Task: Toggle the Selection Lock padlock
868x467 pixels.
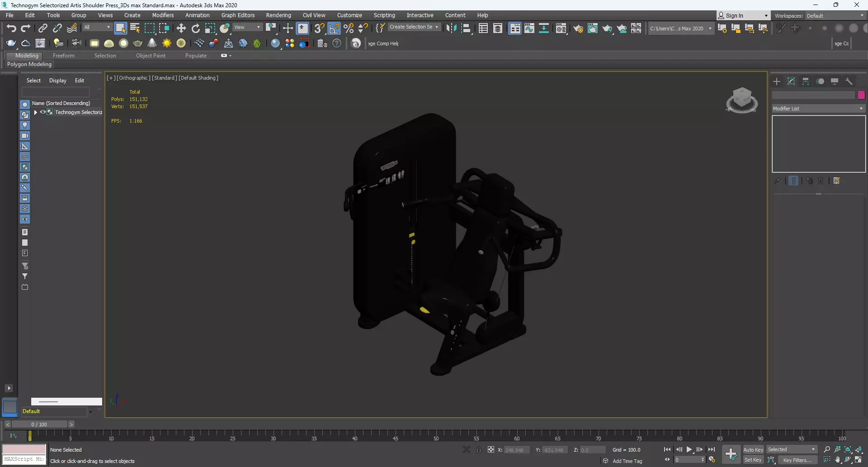Action: (479, 449)
